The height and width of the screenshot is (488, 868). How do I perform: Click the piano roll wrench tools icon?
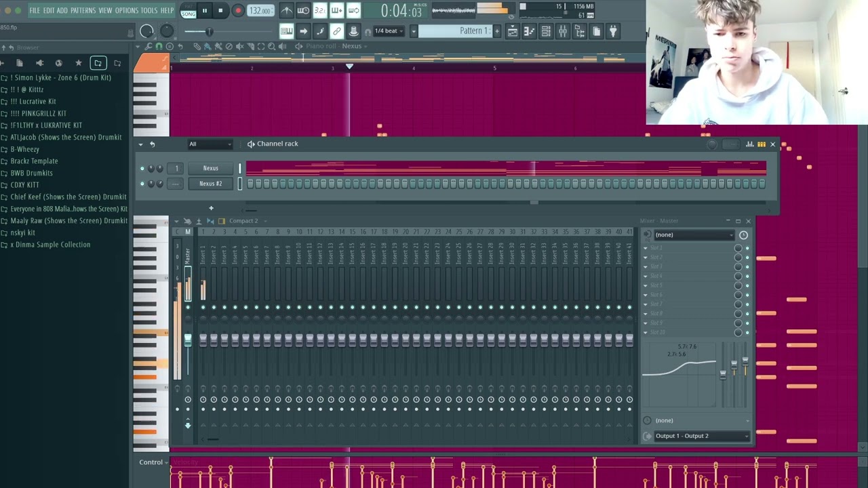148,46
